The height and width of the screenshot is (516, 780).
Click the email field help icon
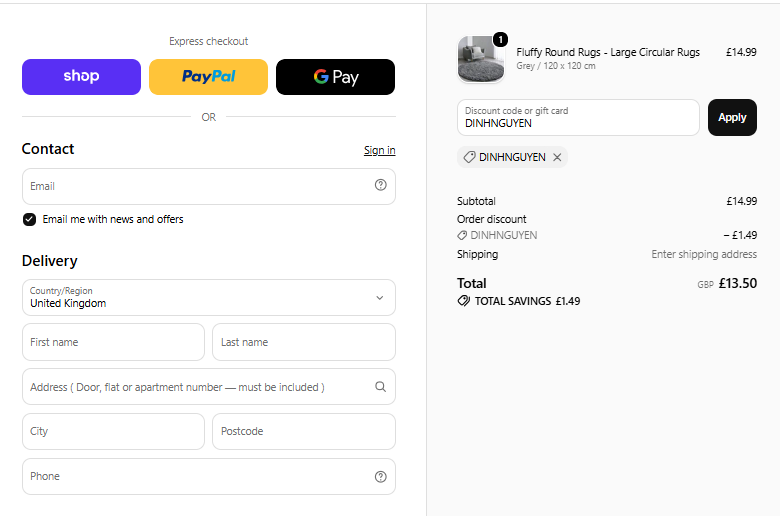point(381,185)
